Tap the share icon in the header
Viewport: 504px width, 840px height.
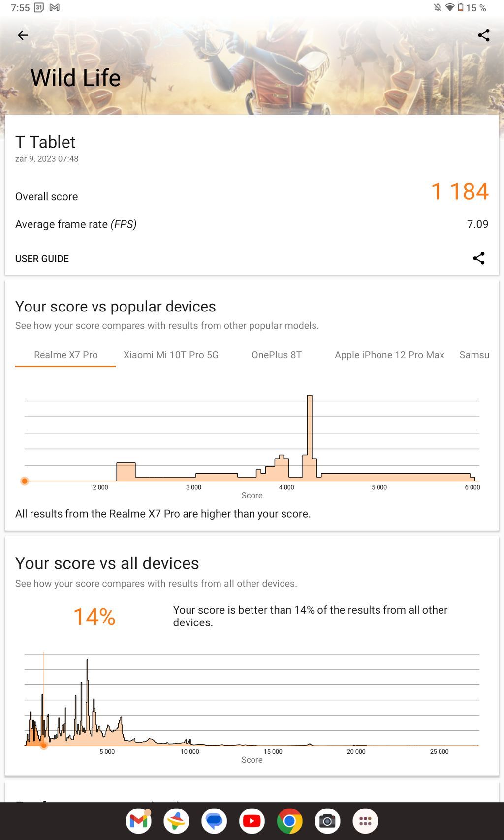click(483, 35)
